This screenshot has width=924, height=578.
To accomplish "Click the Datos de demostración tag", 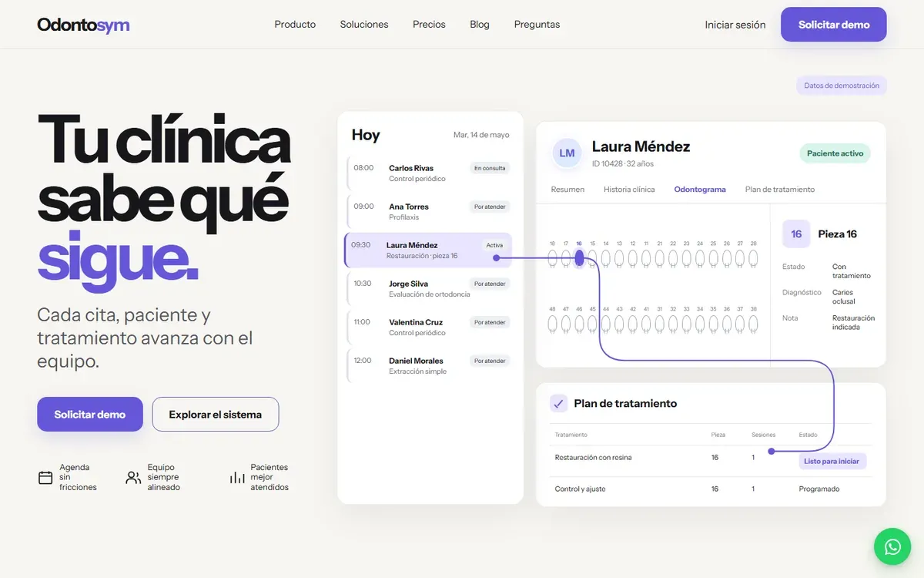I will (842, 86).
